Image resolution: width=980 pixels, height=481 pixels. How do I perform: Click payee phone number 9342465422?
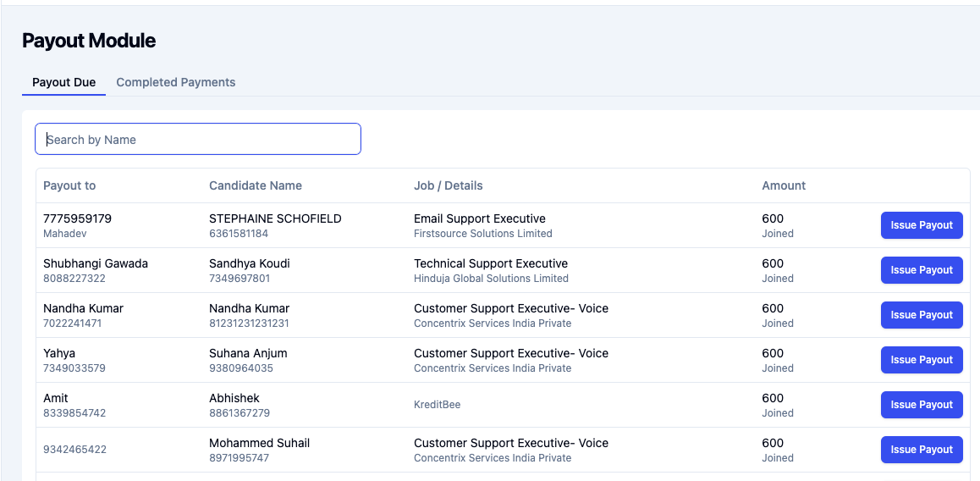tap(74, 450)
